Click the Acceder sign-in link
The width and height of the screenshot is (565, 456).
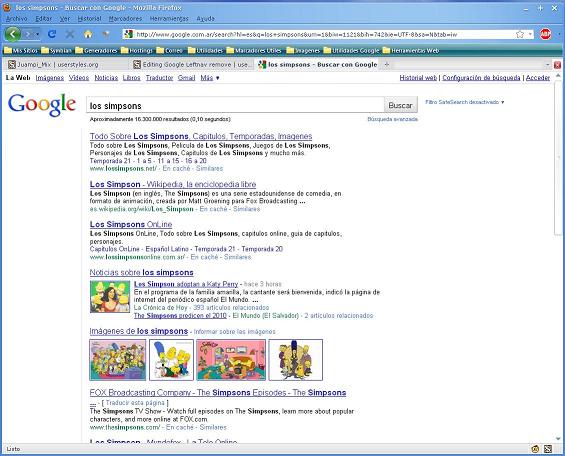click(538, 78)
